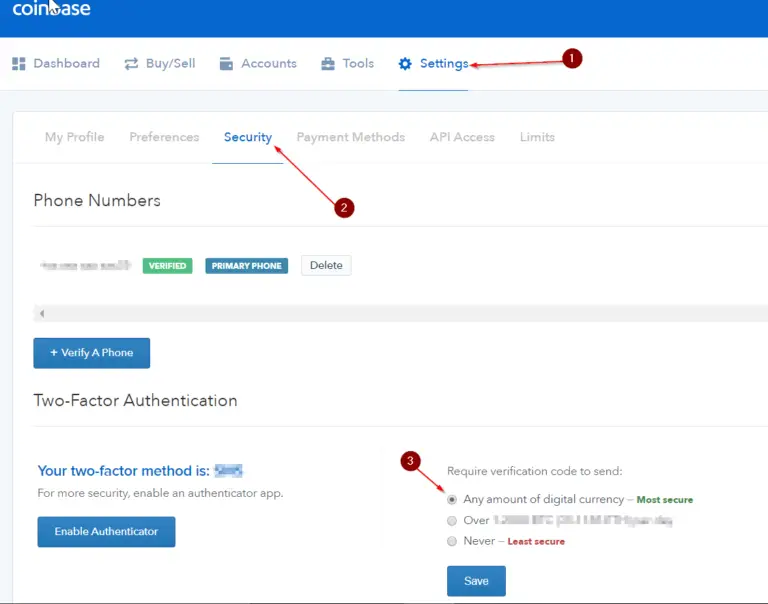Click the Accounts wallet icon

click(226, 64)
